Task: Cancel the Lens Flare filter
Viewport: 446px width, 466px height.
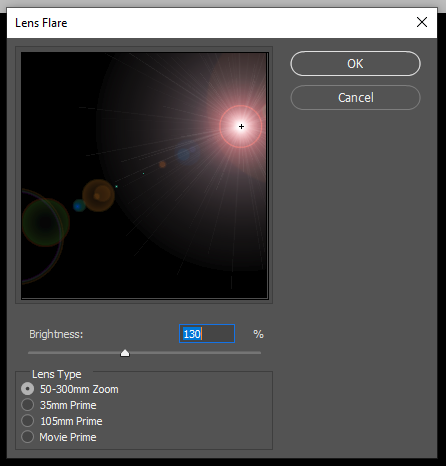Action: point(355,98)
